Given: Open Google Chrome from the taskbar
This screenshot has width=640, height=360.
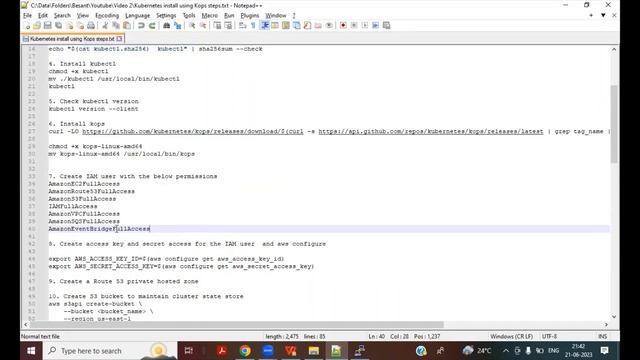Looking at the screenshot, I should [245, 351].
